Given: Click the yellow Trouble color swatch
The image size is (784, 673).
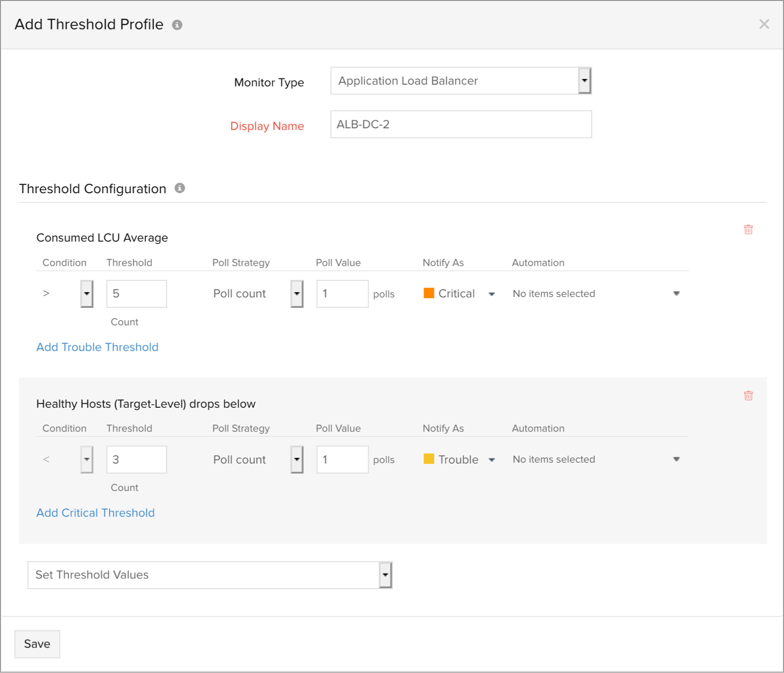Looking at the screenshot, I should 429,459.
